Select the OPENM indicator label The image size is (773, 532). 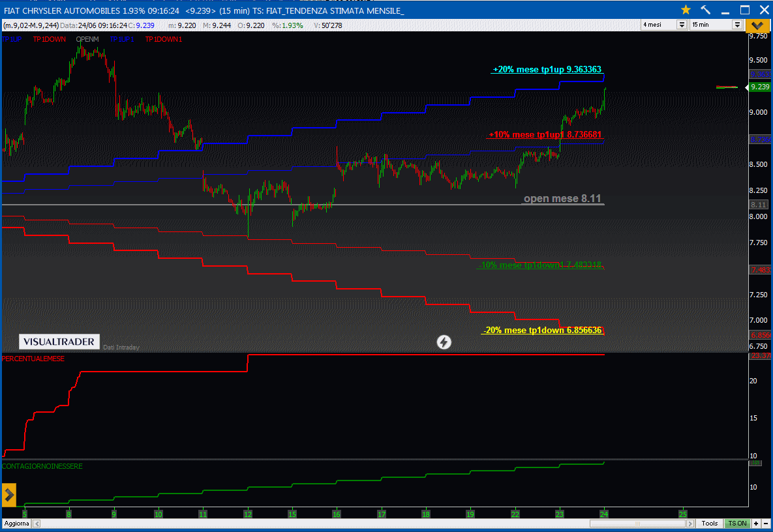pos(87,39)
